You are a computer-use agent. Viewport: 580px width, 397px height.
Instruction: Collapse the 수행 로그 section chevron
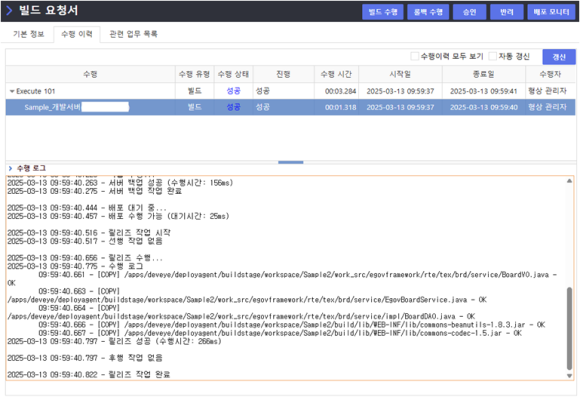(x=10, y=168)
